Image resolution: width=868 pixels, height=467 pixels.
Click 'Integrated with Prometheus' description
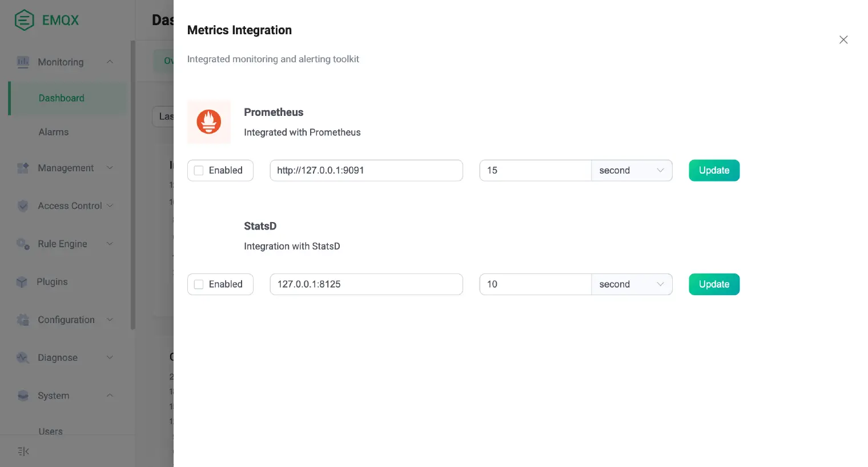click(x=302, y=132)
